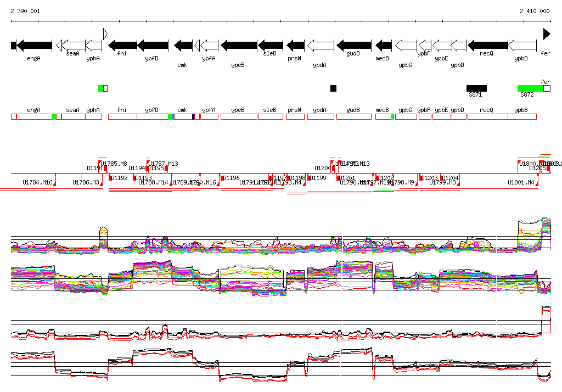Click the red D1203 marker square
The height and width of the screenshot is (392, 562).
pyautogui.click(x=421, y=177)
